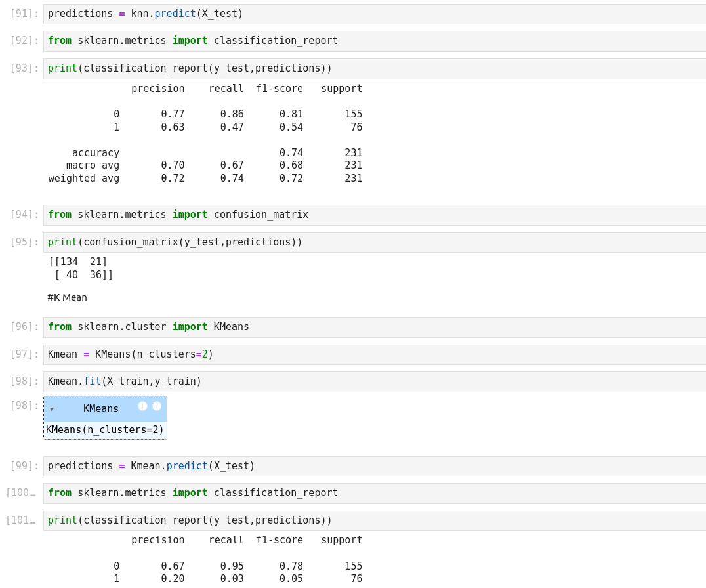Click the KMeans(n_clusters=2) parameter text
The height and width of the screenshot is (588, 706).
pos(105,430)
